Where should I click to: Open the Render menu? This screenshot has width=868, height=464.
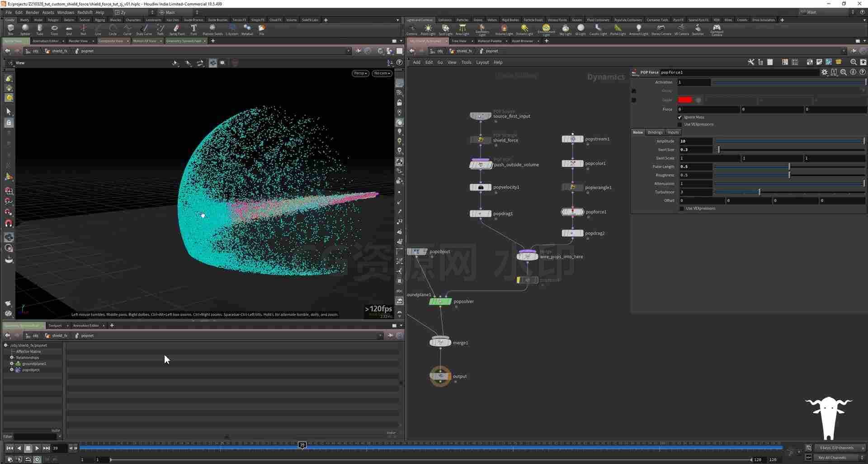pos(32,13)
